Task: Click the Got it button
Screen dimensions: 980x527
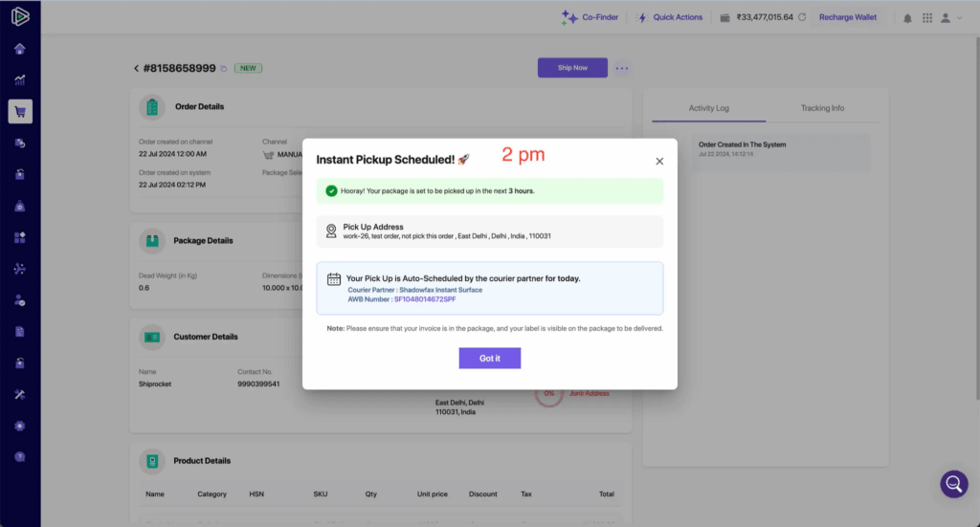Action: pos(489,358)
